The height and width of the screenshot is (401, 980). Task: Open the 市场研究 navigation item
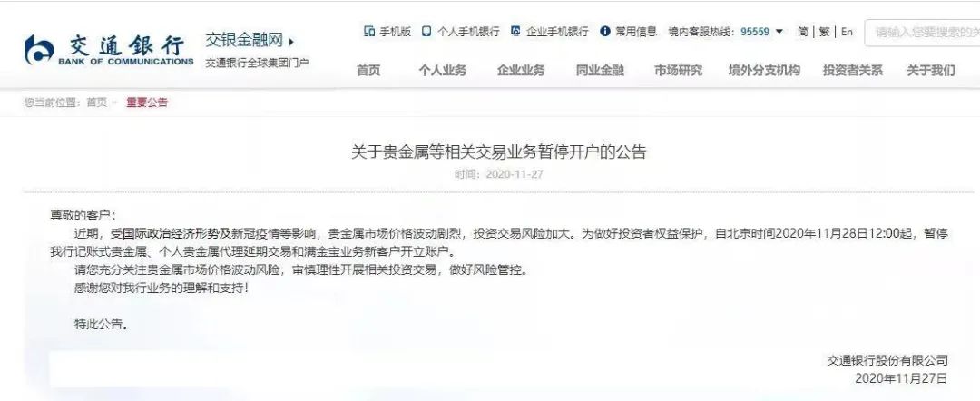point(678,71)
